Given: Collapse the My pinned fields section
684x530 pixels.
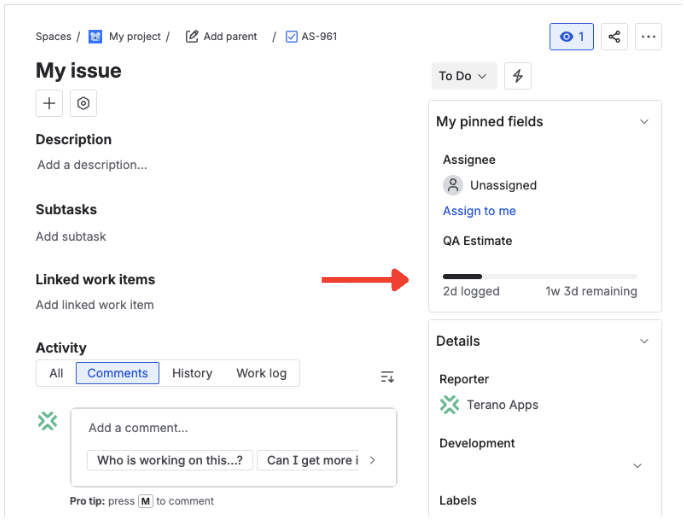Looking at the screenshot, I should coord(644,122).
